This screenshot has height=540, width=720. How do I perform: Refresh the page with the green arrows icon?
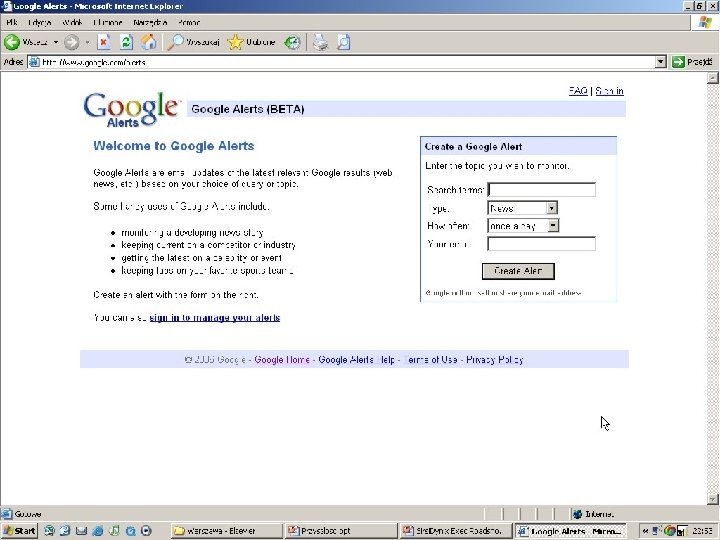coord(126,42)
